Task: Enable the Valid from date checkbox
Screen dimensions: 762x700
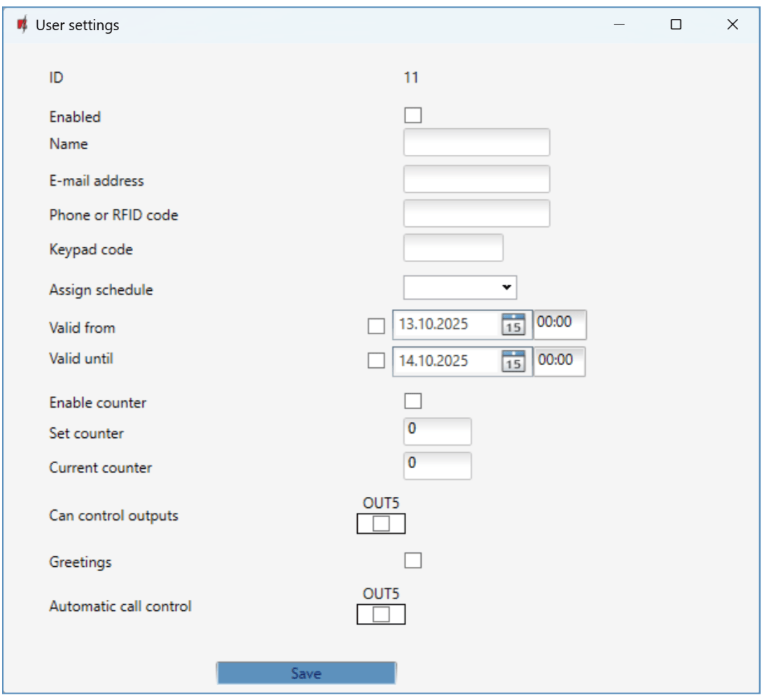Action: coord(376,325)
